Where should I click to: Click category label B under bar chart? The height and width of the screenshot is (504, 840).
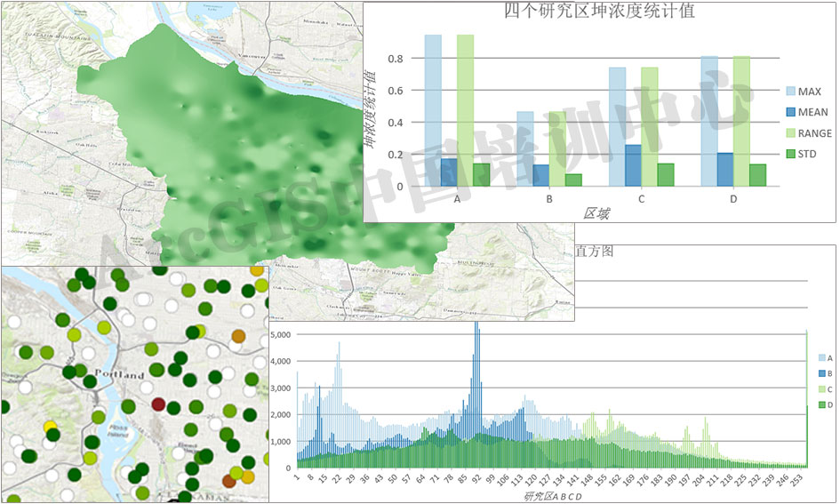coord(549,199)
